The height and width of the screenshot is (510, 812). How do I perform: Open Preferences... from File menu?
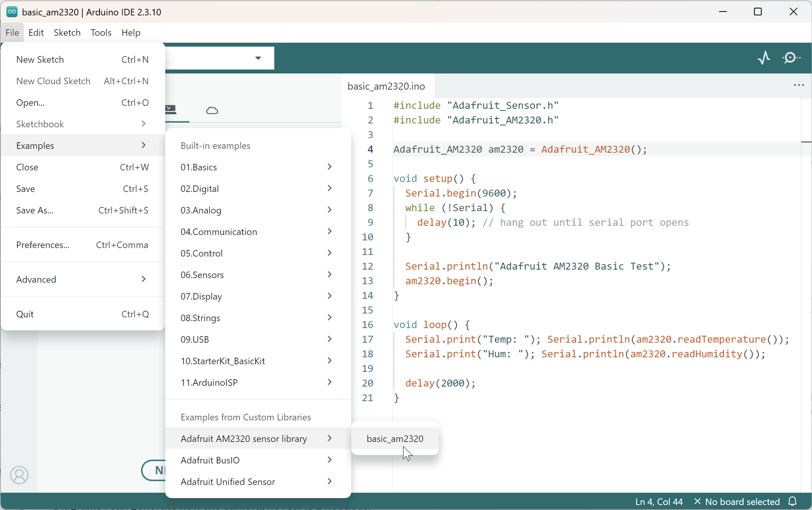coord(83,245)
